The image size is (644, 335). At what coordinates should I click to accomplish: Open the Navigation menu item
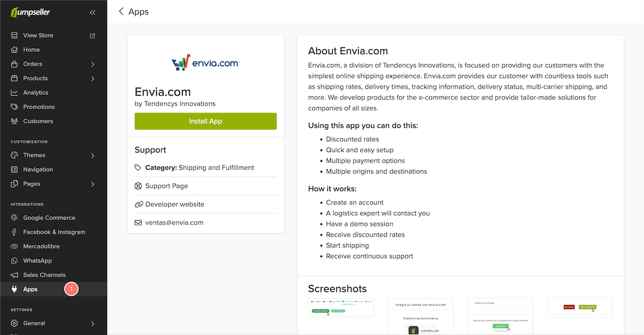[x=38, y=170]
